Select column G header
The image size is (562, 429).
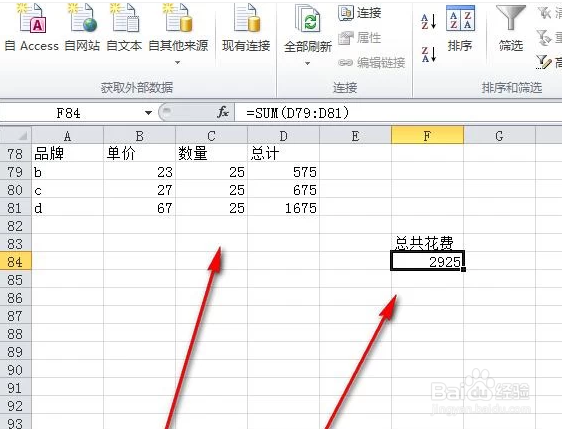pyautogui.click(x=499, y=136)
